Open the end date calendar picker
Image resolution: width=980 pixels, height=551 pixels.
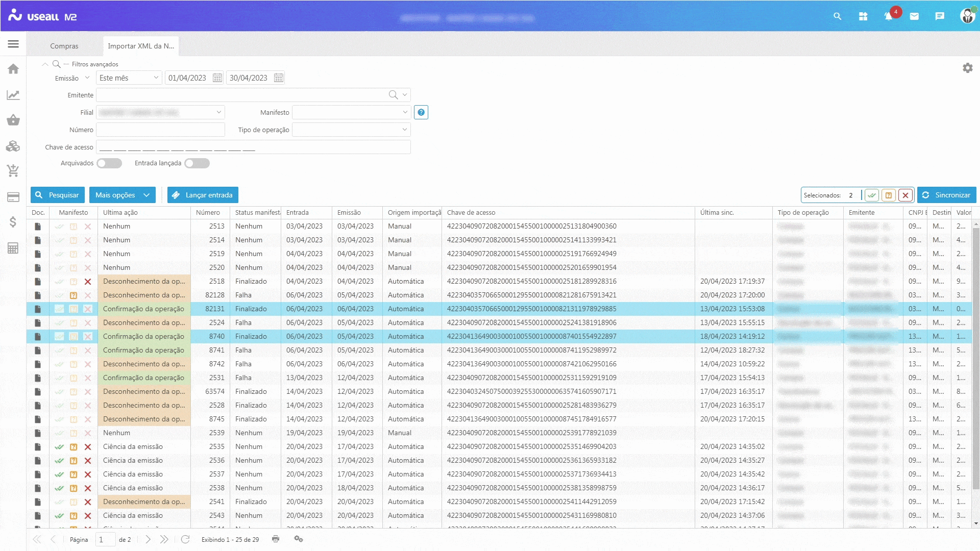pos(279,78)
